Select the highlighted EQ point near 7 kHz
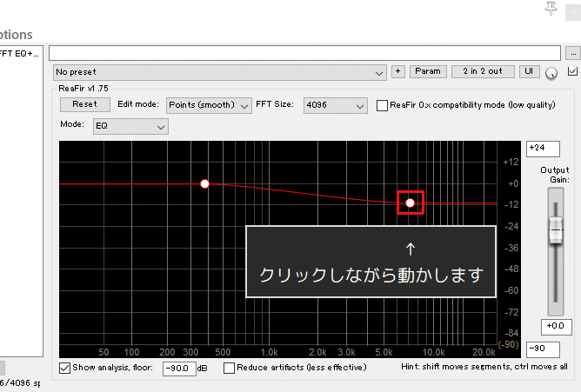Viewport: 581px width, 392px height. (410, 203)
